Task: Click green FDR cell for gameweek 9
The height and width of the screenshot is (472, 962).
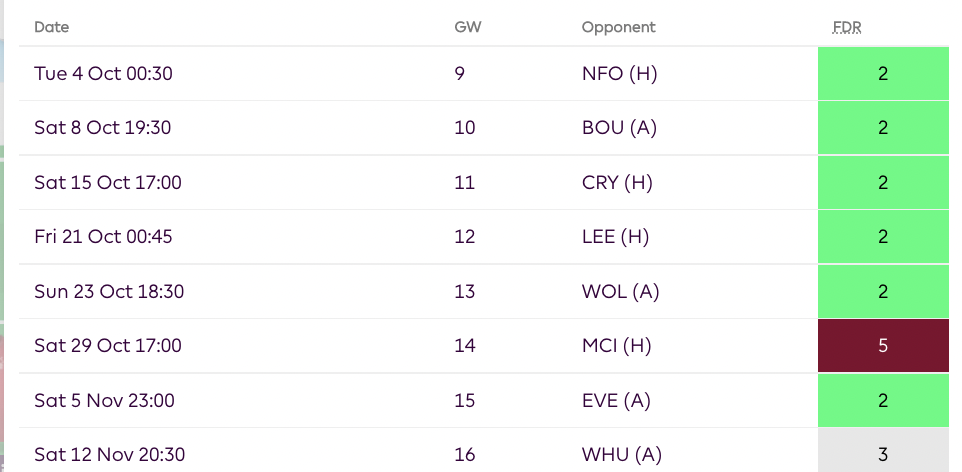Action: pos(883,73)
